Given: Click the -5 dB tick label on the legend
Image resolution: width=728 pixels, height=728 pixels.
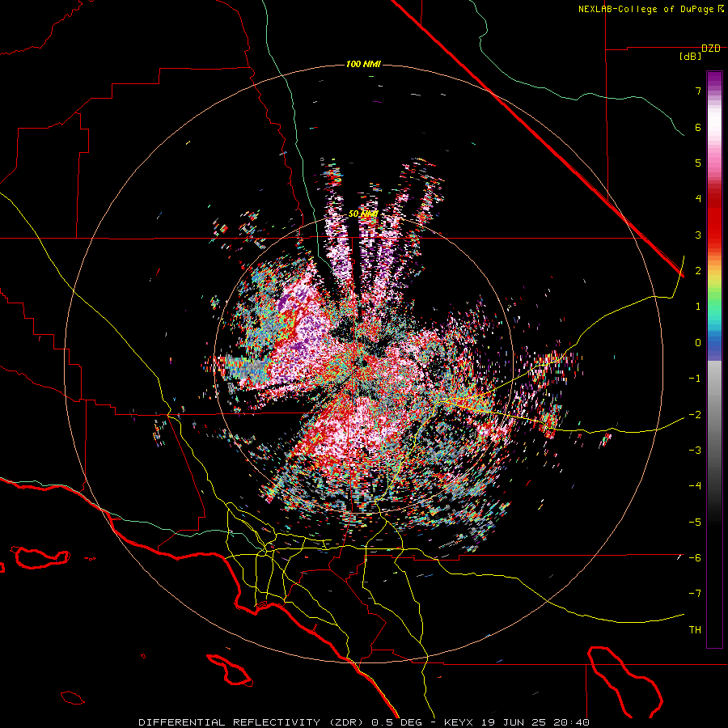Looking at the screenshot, I should [x=695, y=523].
